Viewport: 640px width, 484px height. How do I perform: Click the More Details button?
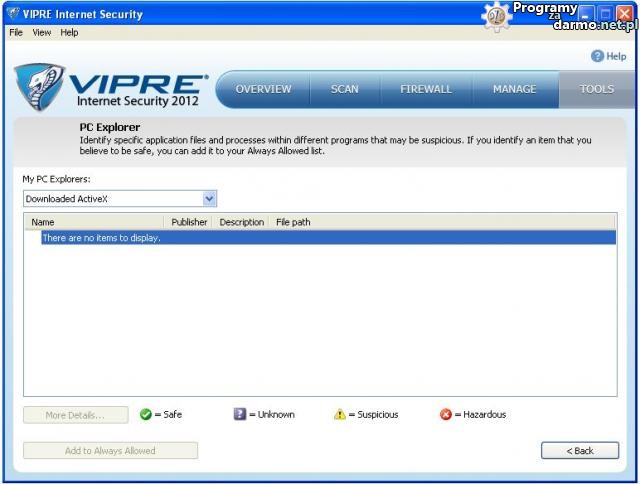coord(77,415)
